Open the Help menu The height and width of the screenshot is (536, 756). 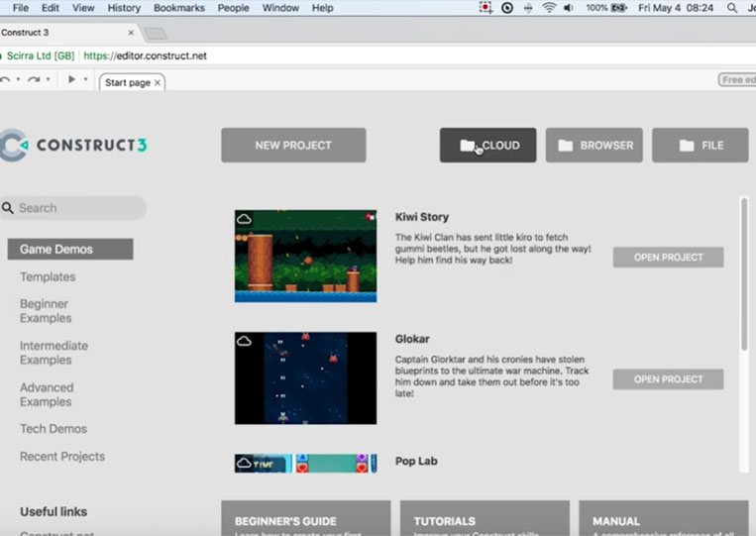pos(323,8)
